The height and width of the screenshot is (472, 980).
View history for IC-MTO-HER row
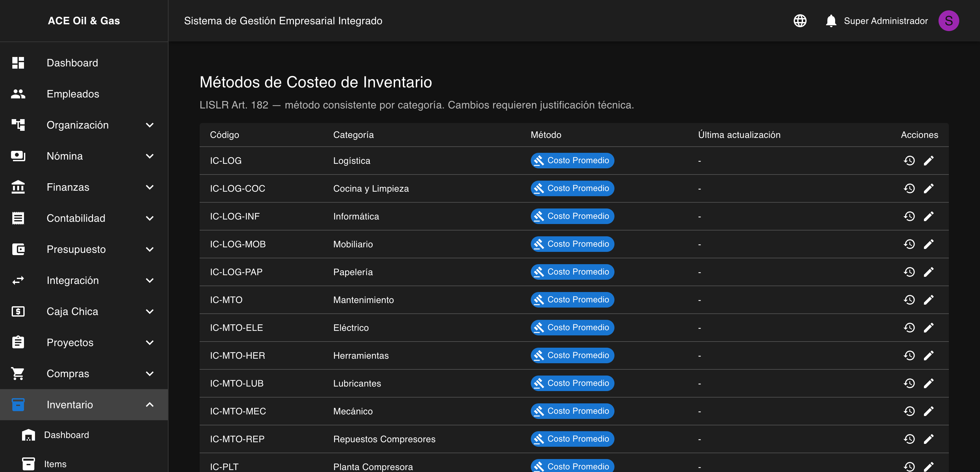click(909, 355)
